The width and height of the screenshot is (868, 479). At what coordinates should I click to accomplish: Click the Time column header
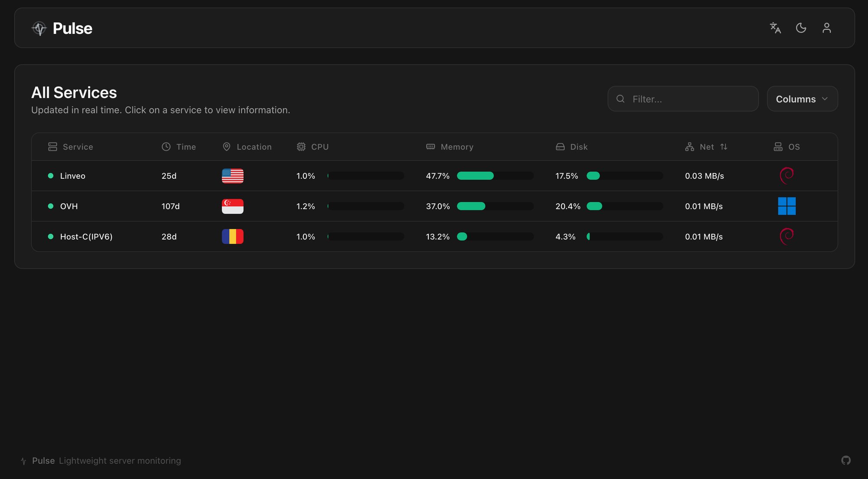tap(186, 147)
